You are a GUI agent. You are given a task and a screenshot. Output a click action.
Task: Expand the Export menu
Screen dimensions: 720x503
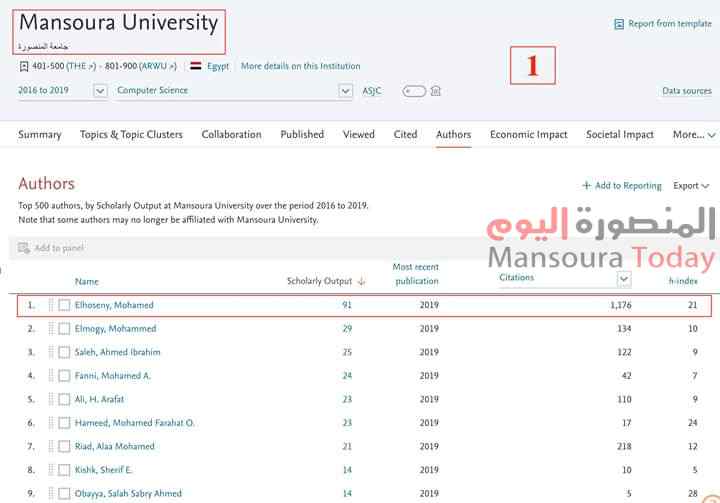click(691, 186)
